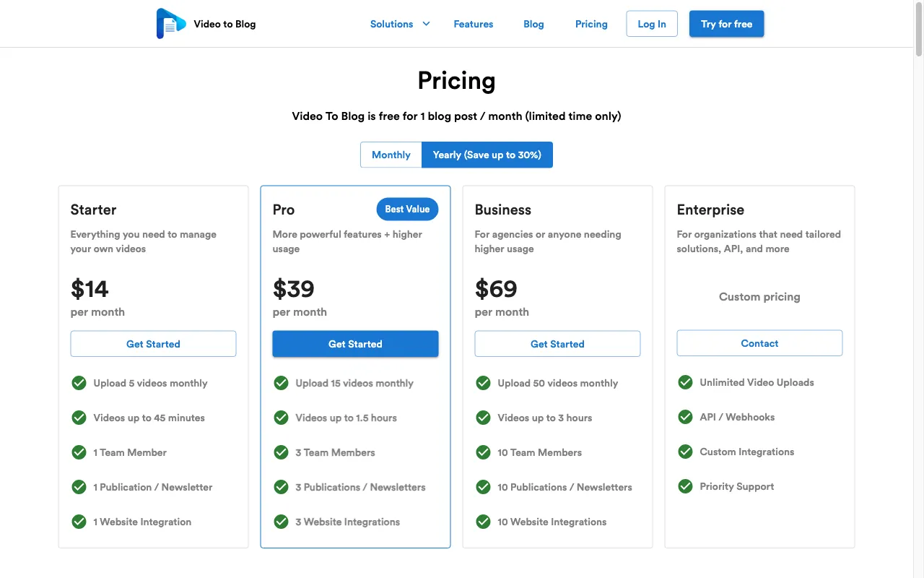Click checkmark beside Custom Integrations
The height and width of the screenshot is (578, 924).
[686, 452]
